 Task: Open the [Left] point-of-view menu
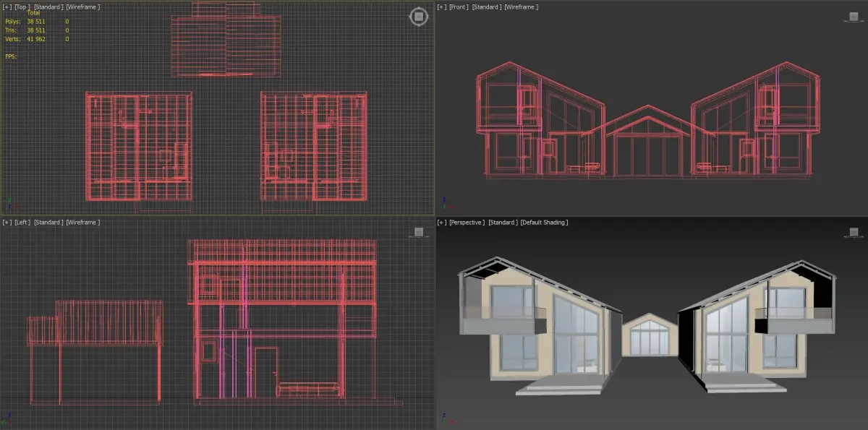tap(22, 222)
